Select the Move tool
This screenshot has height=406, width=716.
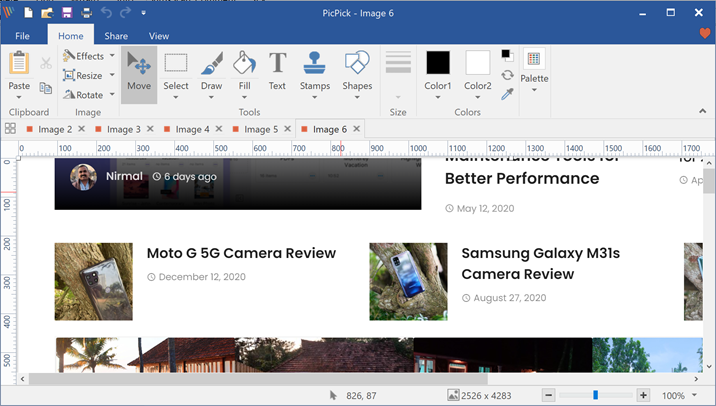139,75
